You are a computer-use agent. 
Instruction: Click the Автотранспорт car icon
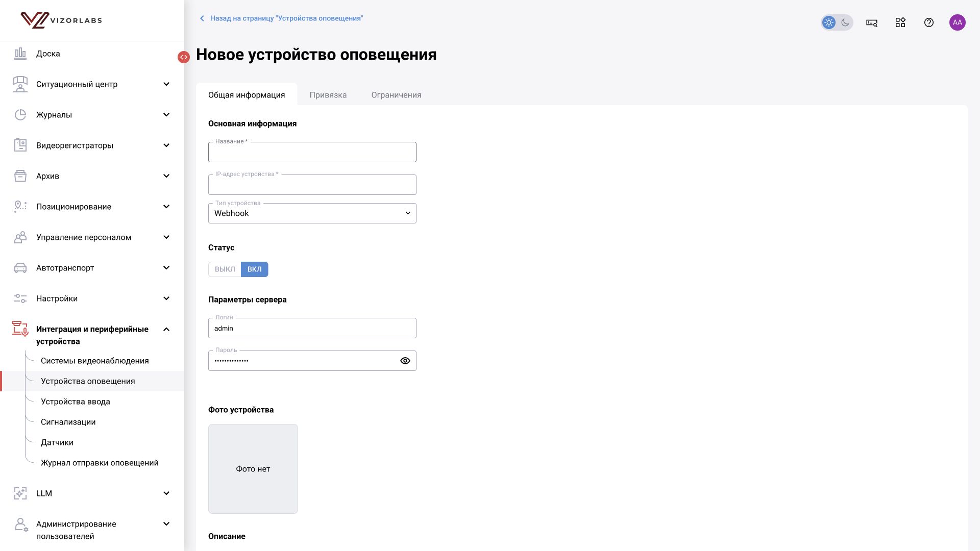pyautogui.click(x=20, y=268)
